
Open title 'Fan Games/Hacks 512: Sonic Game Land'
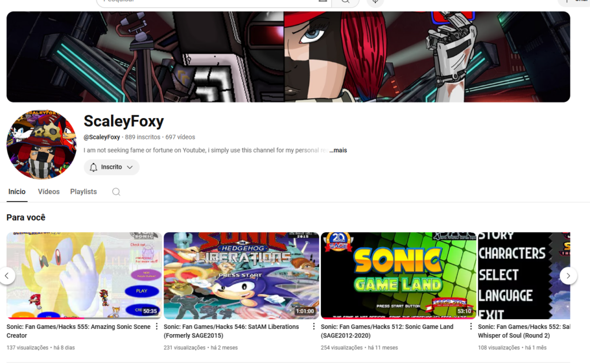387,331
